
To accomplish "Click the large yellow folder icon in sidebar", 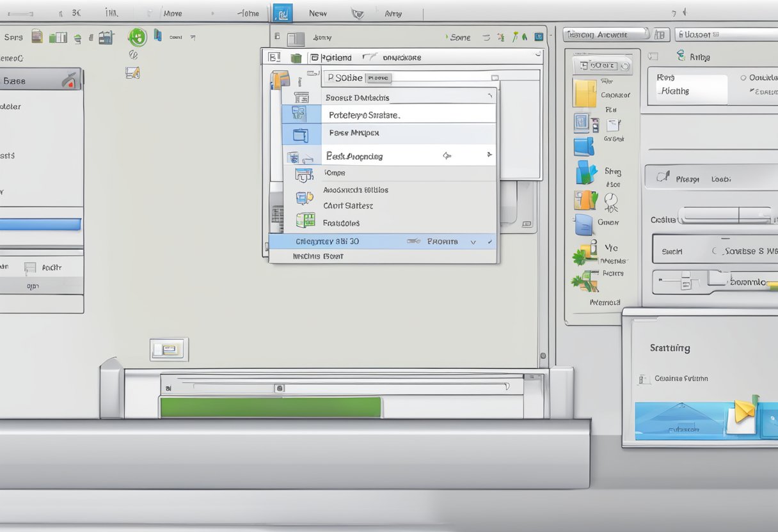I will coord(584,93).
